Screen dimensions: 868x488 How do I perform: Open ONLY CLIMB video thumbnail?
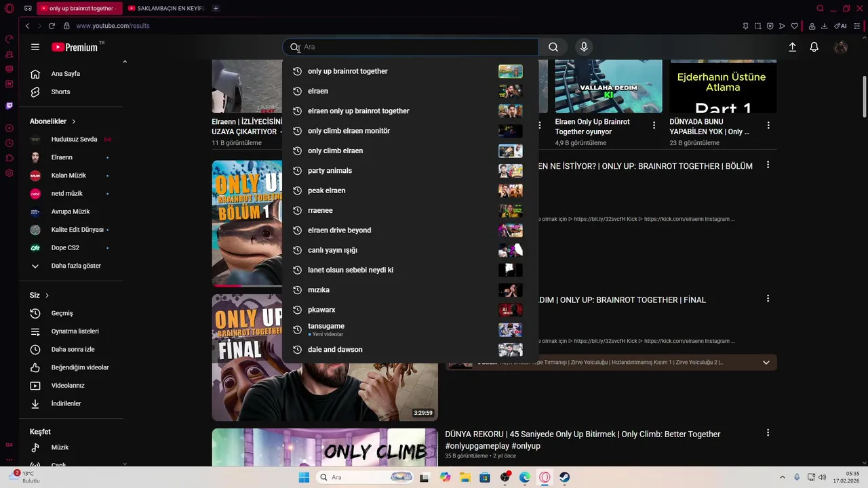325,447
